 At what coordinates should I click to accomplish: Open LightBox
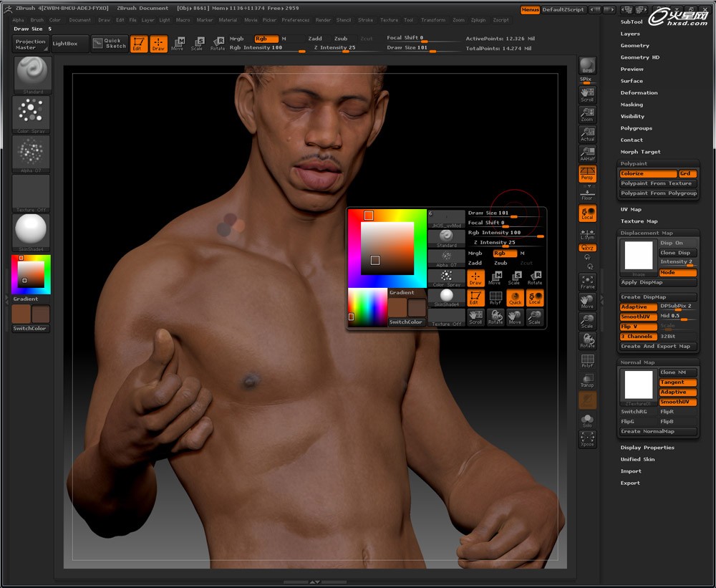(x=69, y=44)
